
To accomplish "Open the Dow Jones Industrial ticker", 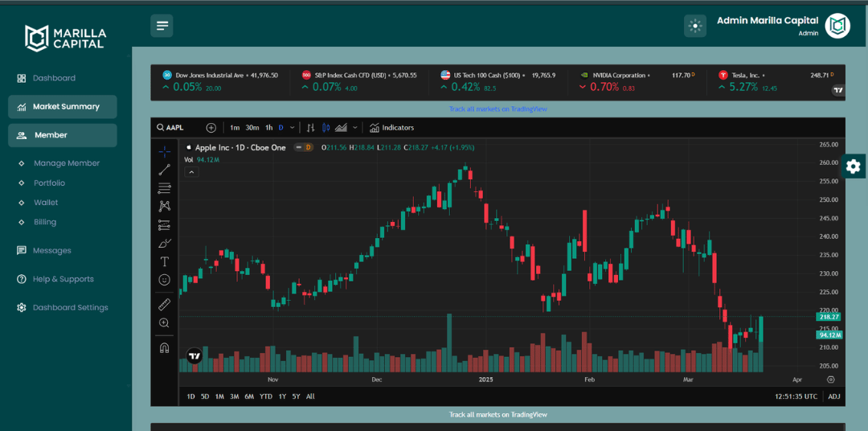I will click(219, 81).
